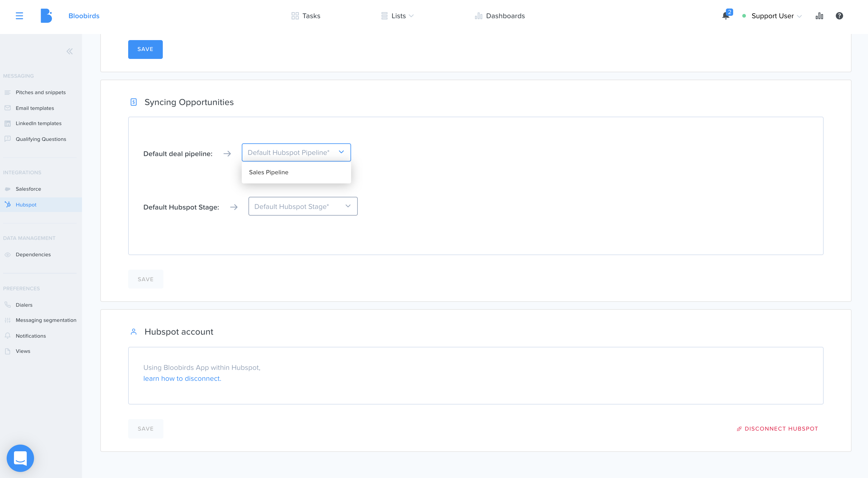The image size is (868, 478).
Task: Click the Dialers phone icon
Action: tap(7, 305)
